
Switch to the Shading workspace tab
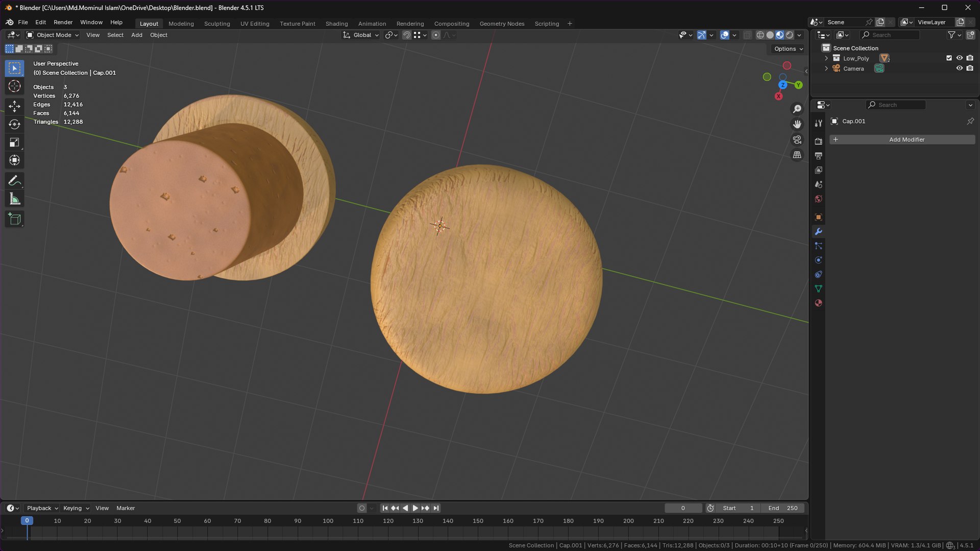(336, 23)
